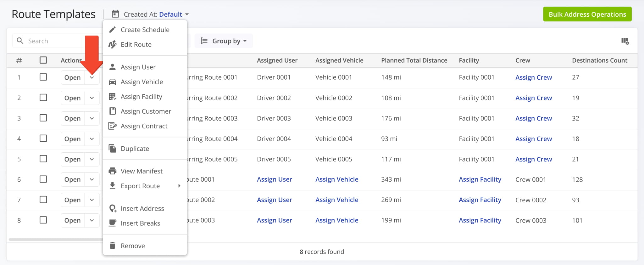
Task: Click the calendar icon near Created At
Action: coord(115,14)
